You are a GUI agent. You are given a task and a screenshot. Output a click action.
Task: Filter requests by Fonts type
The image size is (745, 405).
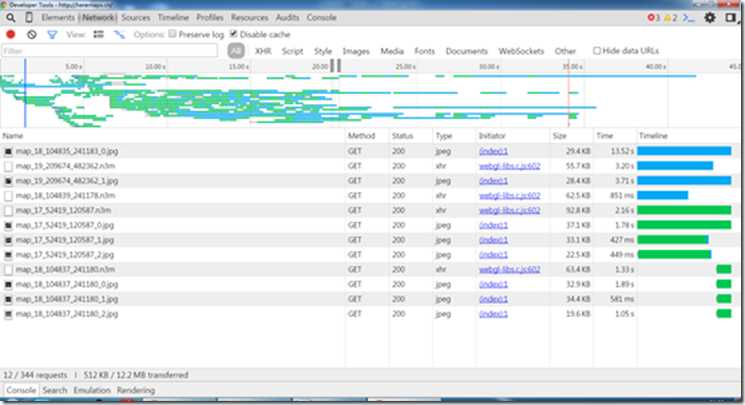(424, 51)
